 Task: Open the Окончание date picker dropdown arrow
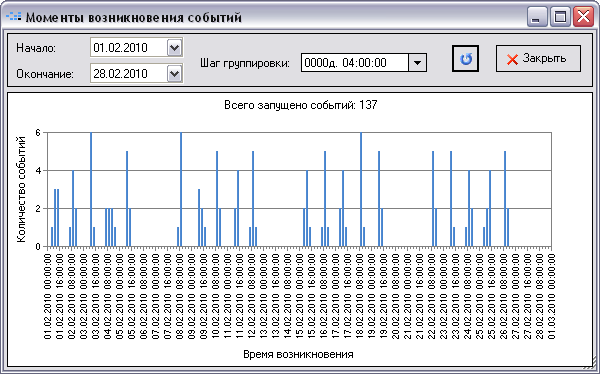[174, 73]
